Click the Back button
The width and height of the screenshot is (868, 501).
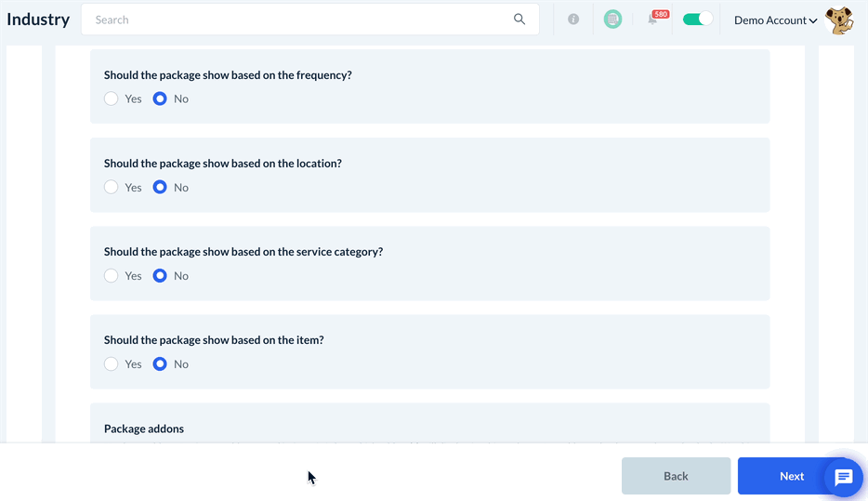[676, 476]
